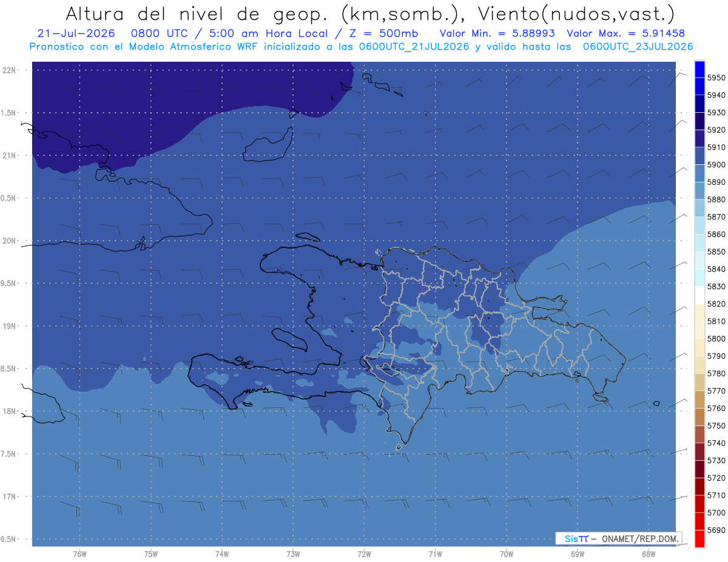Click the Valor Min. = 5.88993 text
The image size is (728, 562).
(x=497, y=33)
